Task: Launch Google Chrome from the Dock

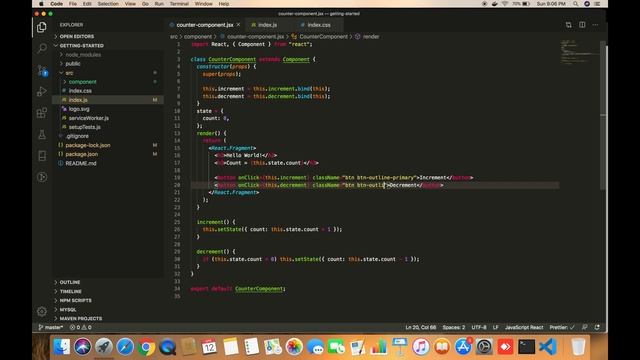Action: click(x=146, y=347)
